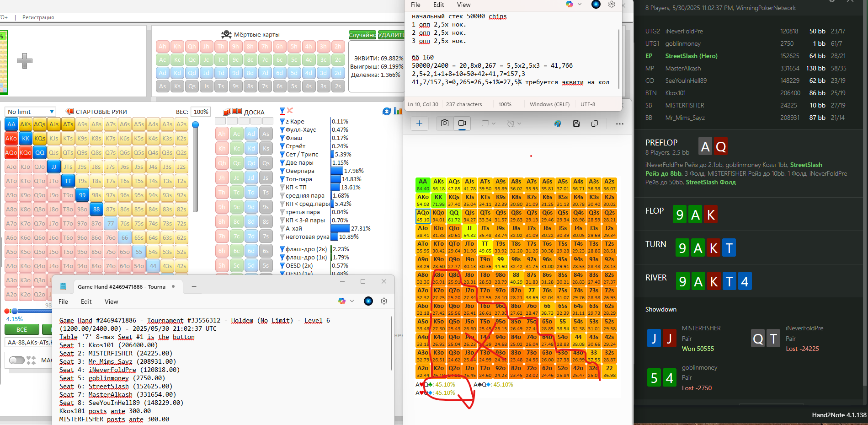Select the video Record mode icon
868x425 pixels.
pos(462,124)
